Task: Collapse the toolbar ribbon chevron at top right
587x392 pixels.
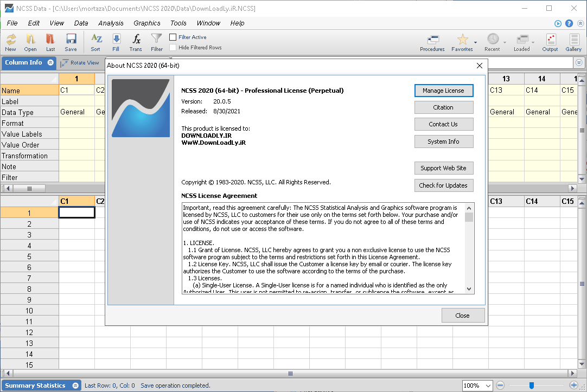Action: (x=580, y=23)
